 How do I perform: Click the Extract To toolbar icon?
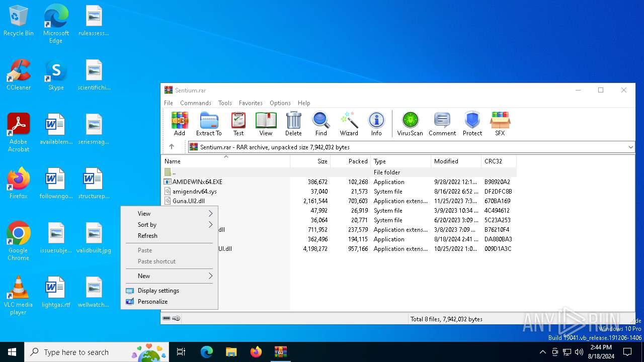point(209,124)
